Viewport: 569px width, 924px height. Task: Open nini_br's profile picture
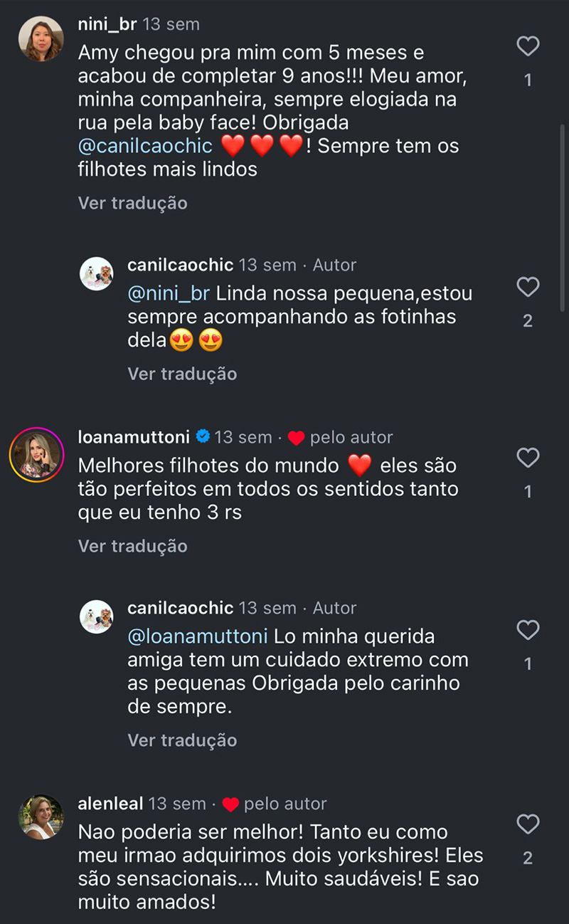point(41,38)
